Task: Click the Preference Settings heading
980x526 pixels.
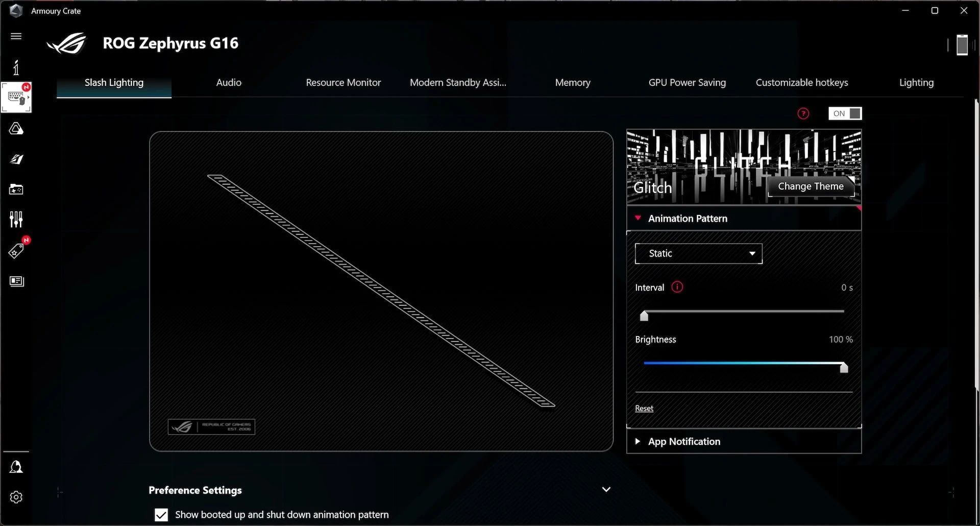Action: click(x=195, y=490)
